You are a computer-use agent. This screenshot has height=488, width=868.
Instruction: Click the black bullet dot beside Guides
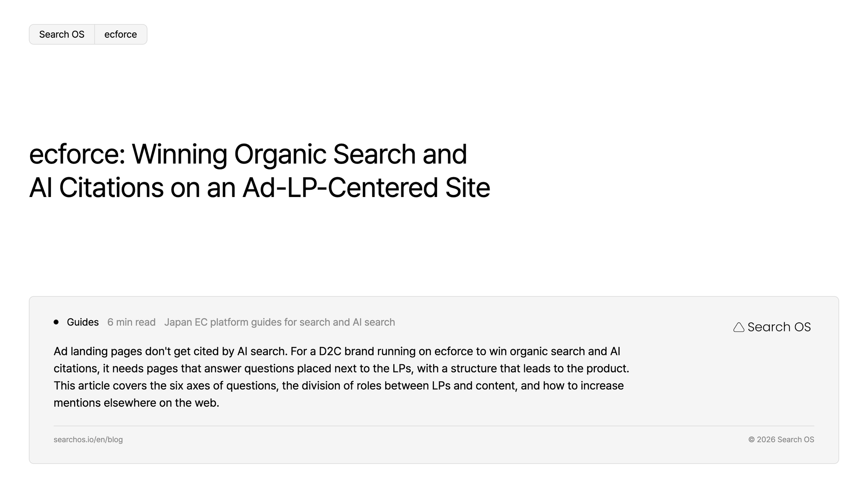(x=56, y=322)
